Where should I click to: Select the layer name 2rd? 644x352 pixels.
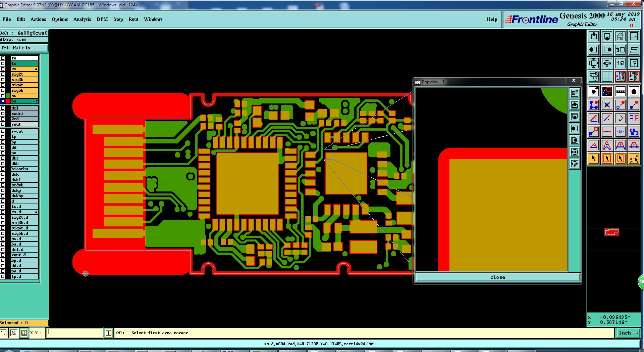pyautogui.click(x=25, y=119)
